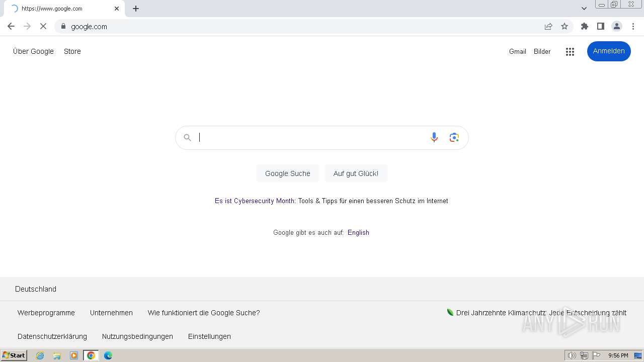
Task: Open Action Center flag icon
Action: click(x=596, y=355)
